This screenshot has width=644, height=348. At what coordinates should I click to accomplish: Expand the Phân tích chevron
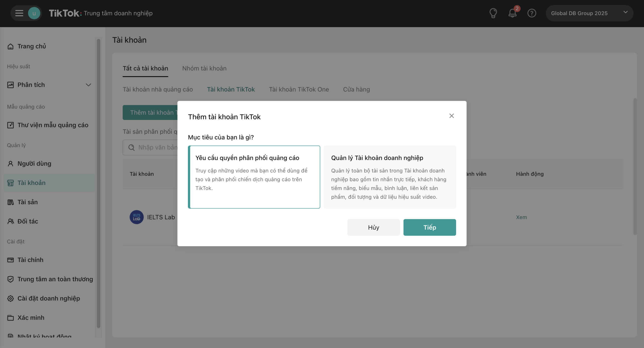tap(88, 85)
